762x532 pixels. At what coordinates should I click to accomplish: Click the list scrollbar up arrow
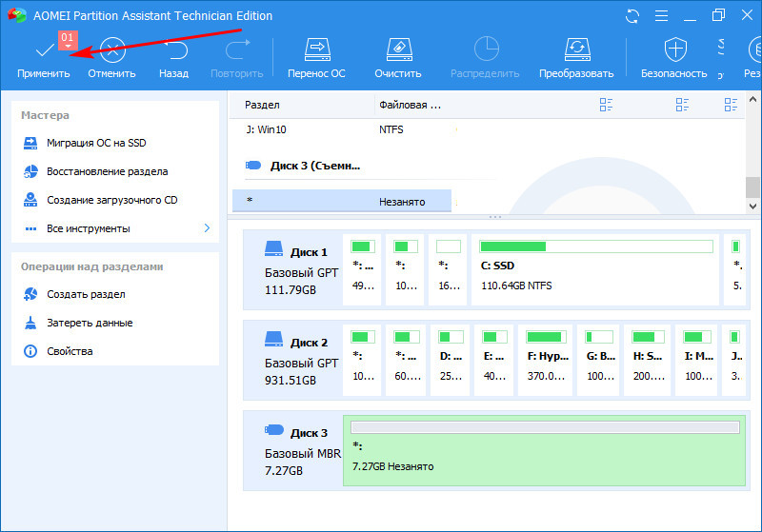pyautogui.click(x=752, y=99)
